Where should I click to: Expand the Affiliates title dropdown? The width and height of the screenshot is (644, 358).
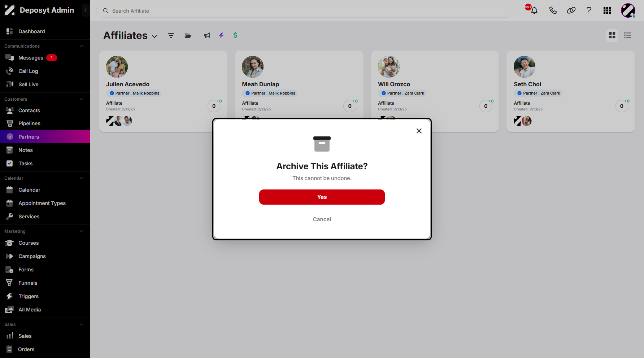point(155,36)
